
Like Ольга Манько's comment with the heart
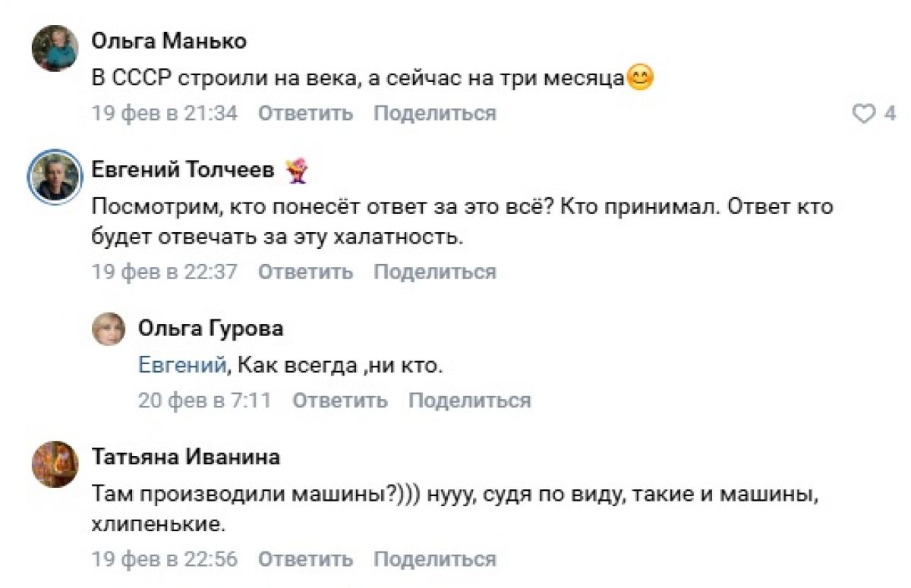tap(865, 114)
